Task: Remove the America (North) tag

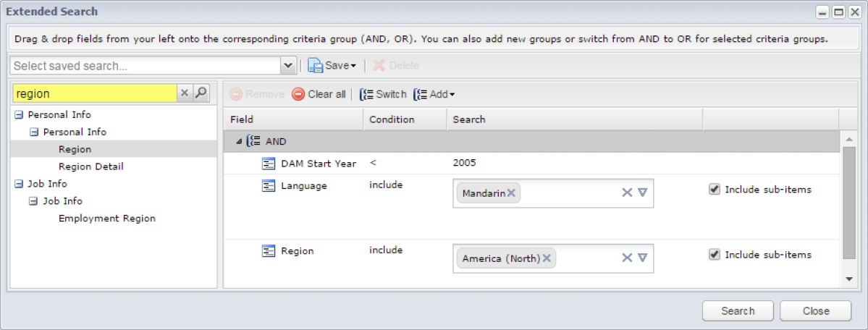Action: (547, 258)
